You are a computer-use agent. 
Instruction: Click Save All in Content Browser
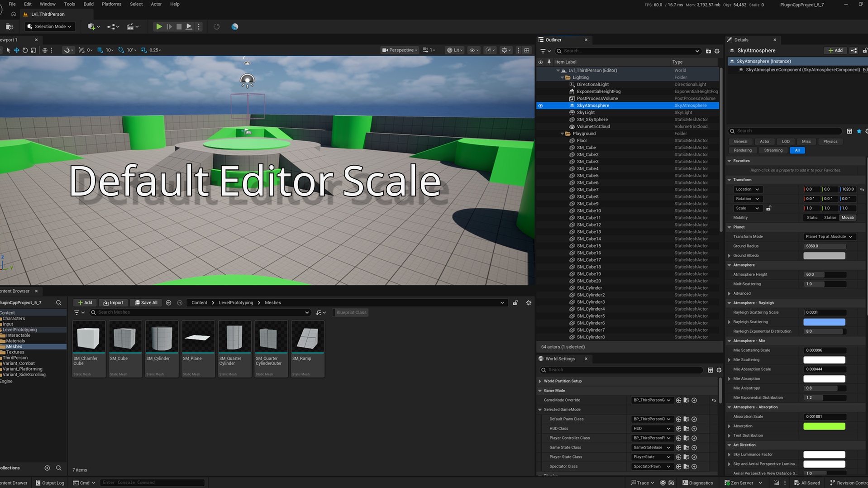[x=146, y=303]
